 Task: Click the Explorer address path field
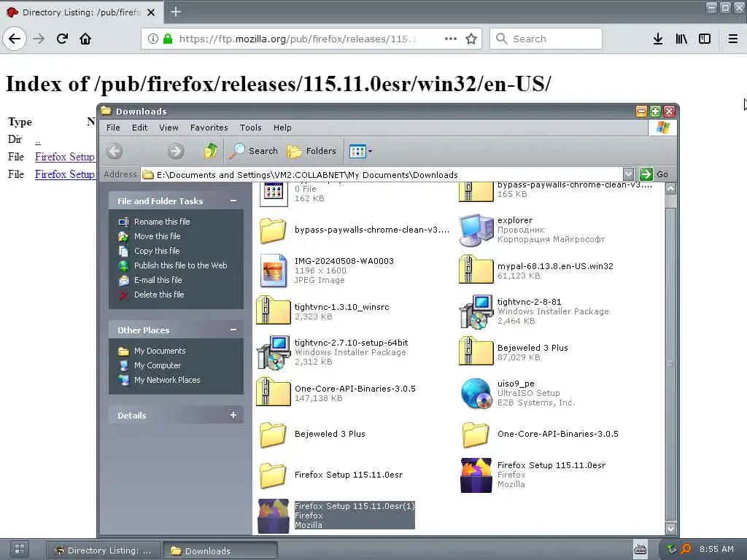382,175
